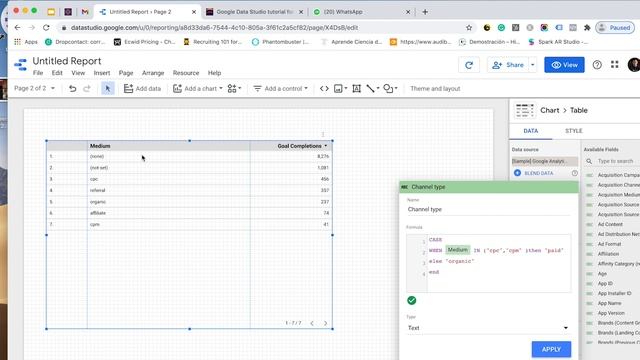The height and width of the screenshot is (360, 640).
Task: Select the line drawing tool
Action: [373, 89]
